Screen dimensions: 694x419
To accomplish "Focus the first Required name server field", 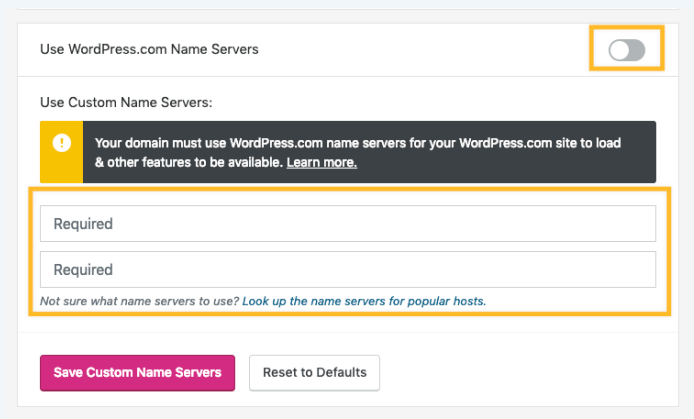I will (347, 224).
